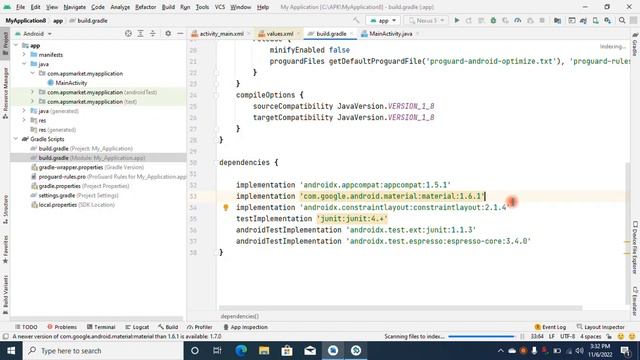Screen dimensions: 640x360
Task: Open the Event Log
Action: [x=550, y=327]
